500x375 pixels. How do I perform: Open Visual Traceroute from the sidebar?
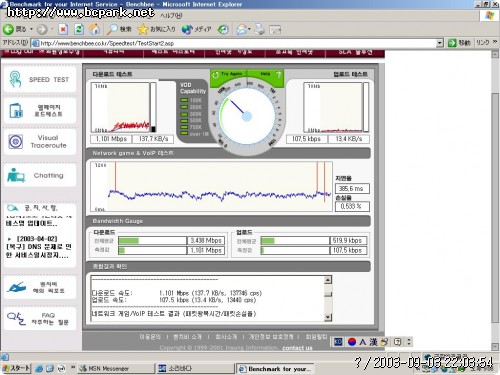coord(39,142)
